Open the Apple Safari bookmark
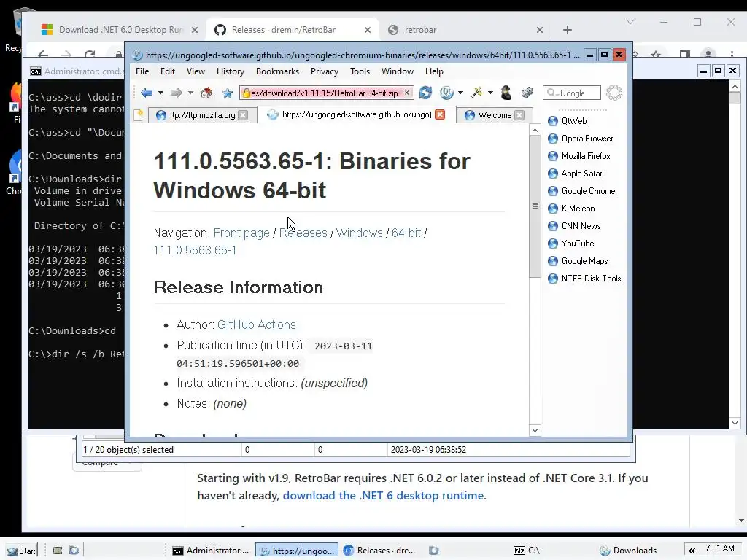Image resolution: width=747 pixels, height=560 pixels. tap(576, 174)
